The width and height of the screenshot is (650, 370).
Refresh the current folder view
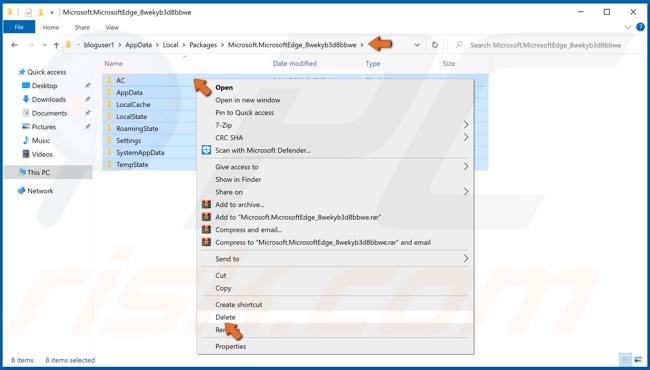tap(435, 45)
